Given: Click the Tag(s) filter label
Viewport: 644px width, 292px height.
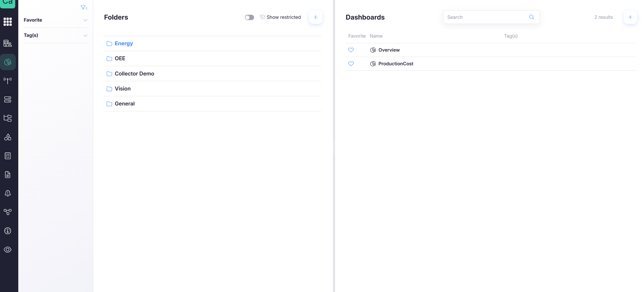Looking at the screenshot, I should (31, 35).
